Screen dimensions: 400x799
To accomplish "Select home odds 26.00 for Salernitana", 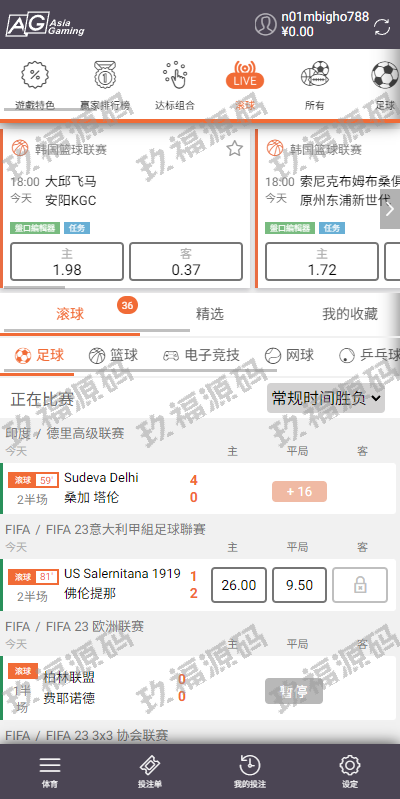I will point(239,585).
